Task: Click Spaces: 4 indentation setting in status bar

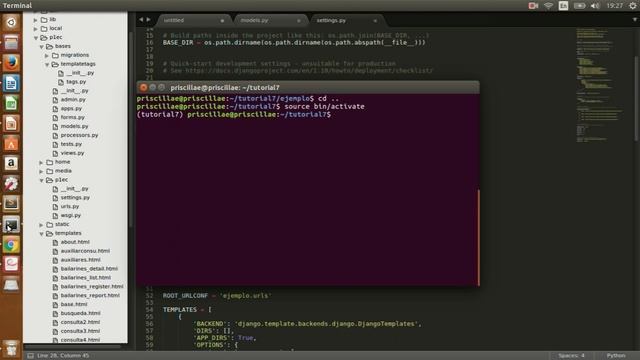Action: 571,356
